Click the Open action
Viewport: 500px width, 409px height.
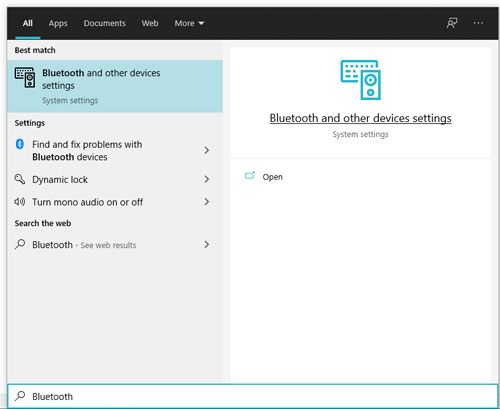[x=272, y=177]
